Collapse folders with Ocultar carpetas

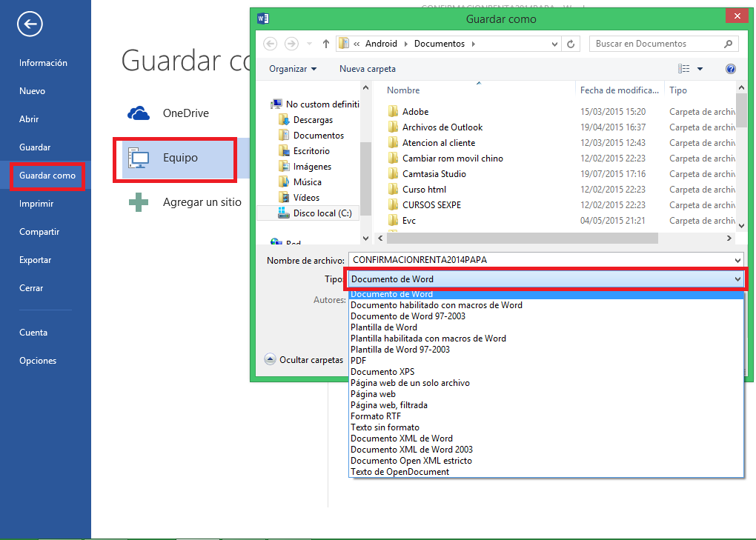[x=304, y=360]
